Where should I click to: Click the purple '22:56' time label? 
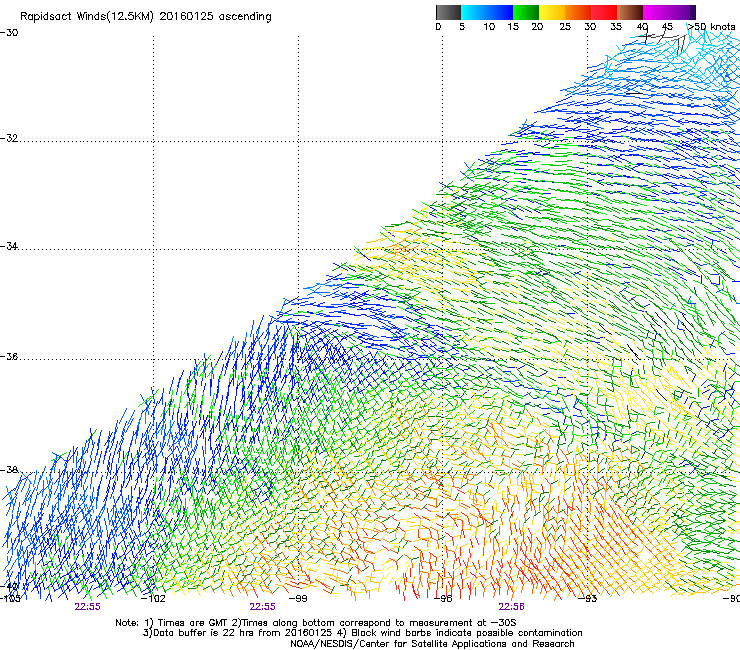pyautogui.click(x=512, y=607)
